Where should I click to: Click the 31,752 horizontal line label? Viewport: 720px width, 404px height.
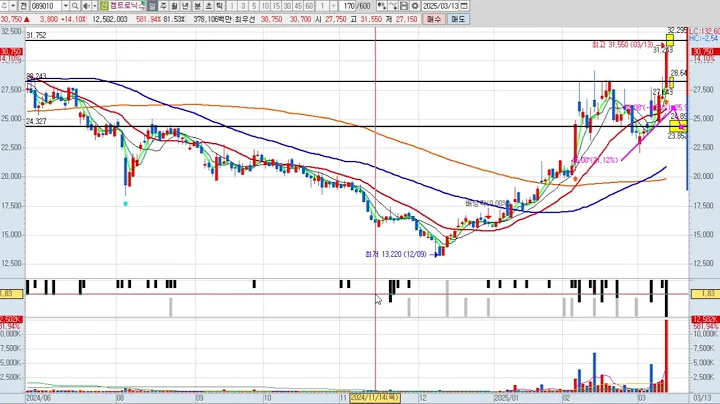[x=36, y=35]
